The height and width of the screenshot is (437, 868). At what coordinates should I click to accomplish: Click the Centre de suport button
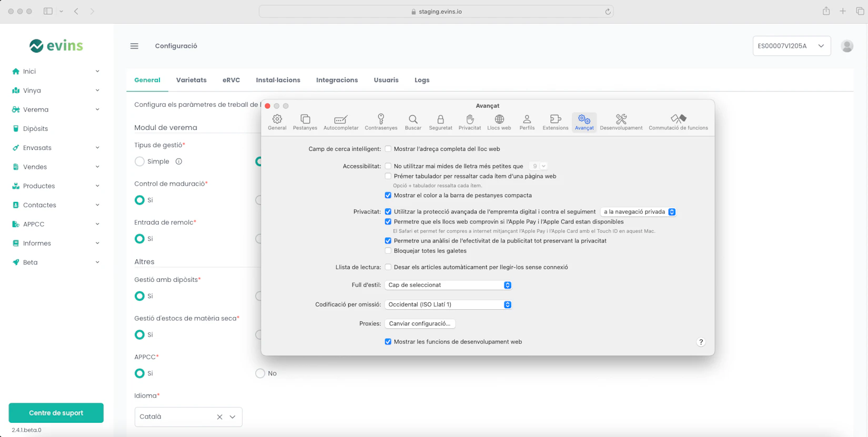[x=56, y=413]
